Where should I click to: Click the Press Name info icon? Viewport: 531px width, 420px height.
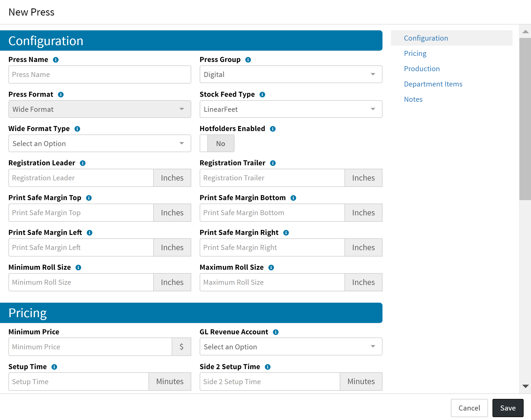click(x=56, y=60)
